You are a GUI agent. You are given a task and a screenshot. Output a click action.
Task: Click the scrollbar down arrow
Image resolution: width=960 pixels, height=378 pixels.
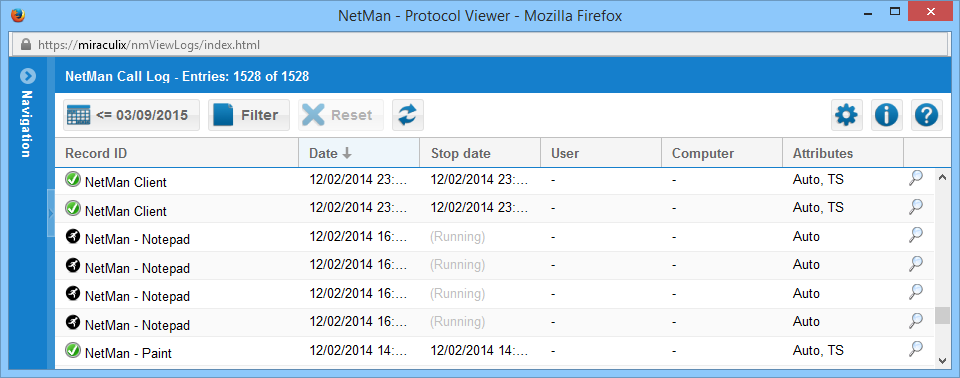942,361
